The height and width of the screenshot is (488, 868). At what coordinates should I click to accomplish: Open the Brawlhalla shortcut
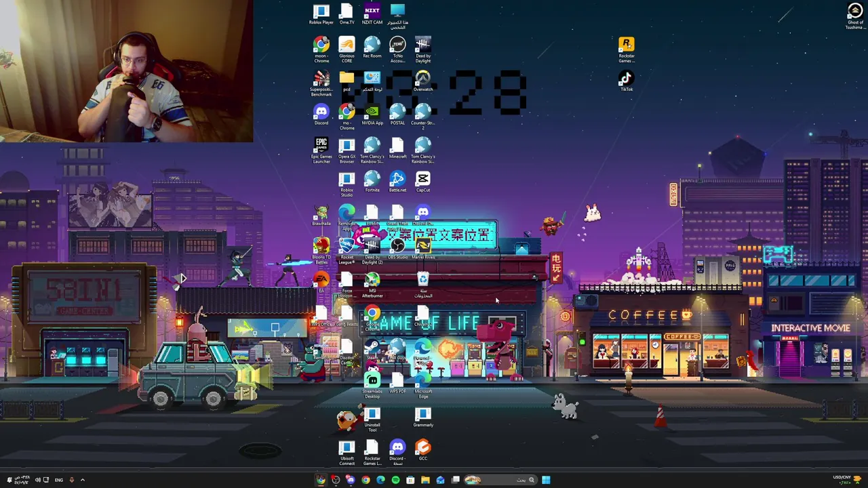[321, 216]
